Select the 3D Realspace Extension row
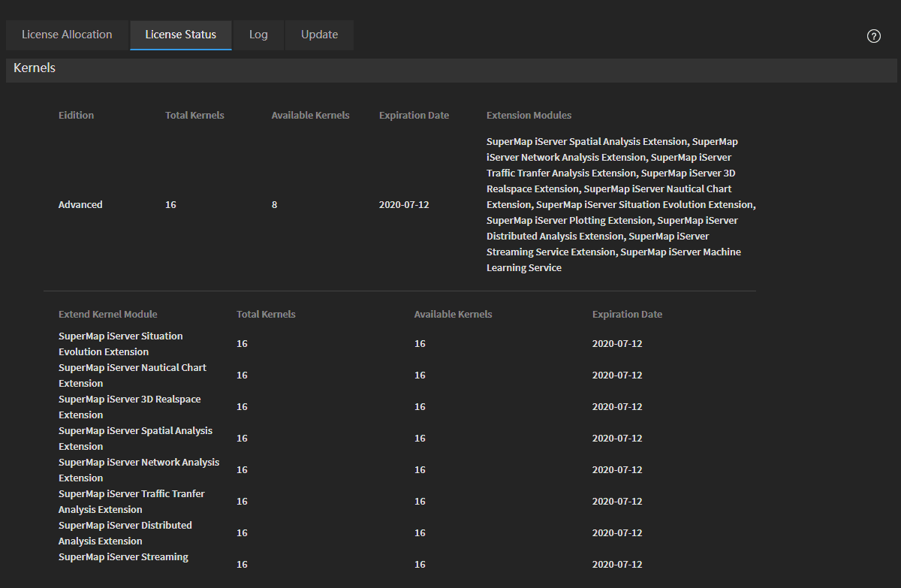 click(129, 407)
